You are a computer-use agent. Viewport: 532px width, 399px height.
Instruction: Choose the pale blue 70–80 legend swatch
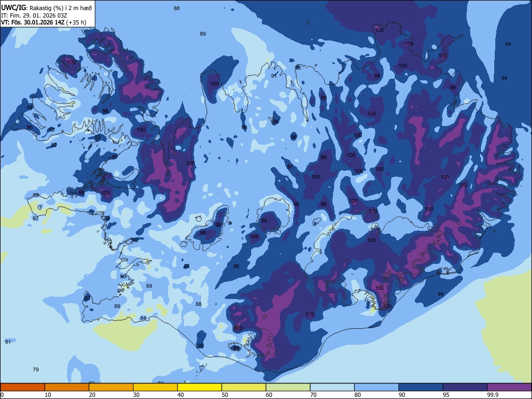tap(332, 387)
